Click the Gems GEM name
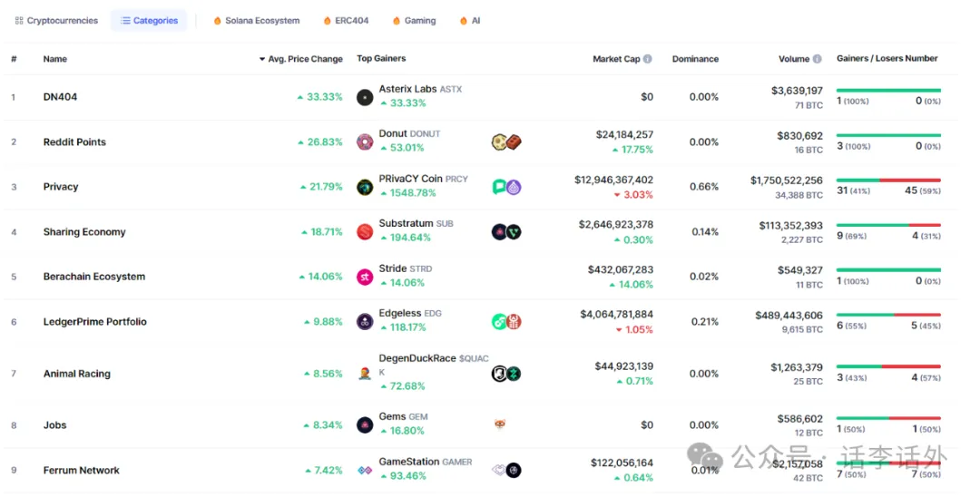The height and width of the screenshot is (497, 980). 403,416
